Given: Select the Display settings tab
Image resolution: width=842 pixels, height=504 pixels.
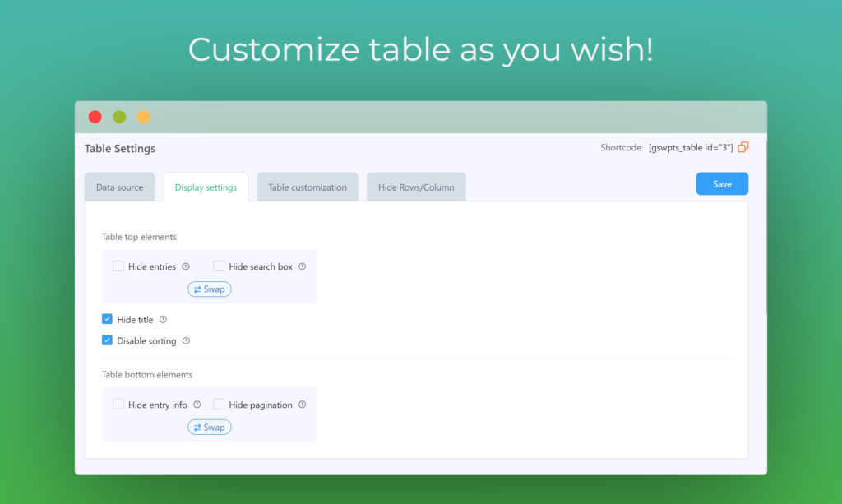Looking at the screenshot, I should (206, 187).
